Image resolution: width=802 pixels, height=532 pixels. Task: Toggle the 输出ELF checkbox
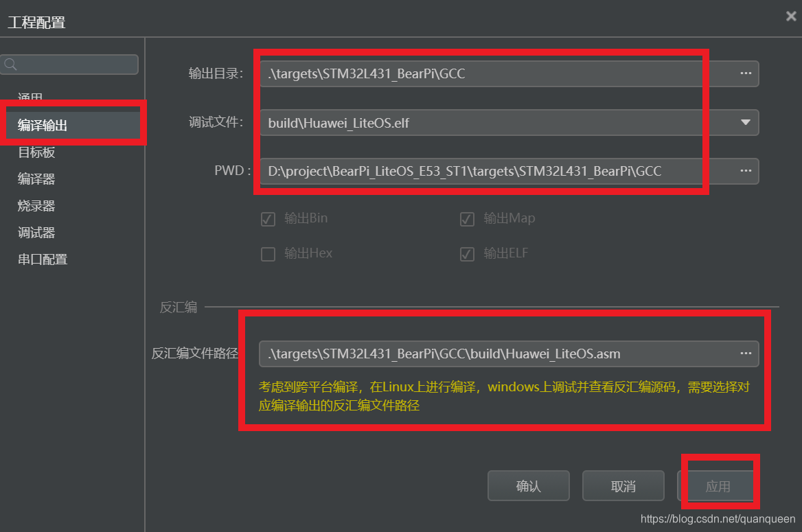[x=467, y=254]
